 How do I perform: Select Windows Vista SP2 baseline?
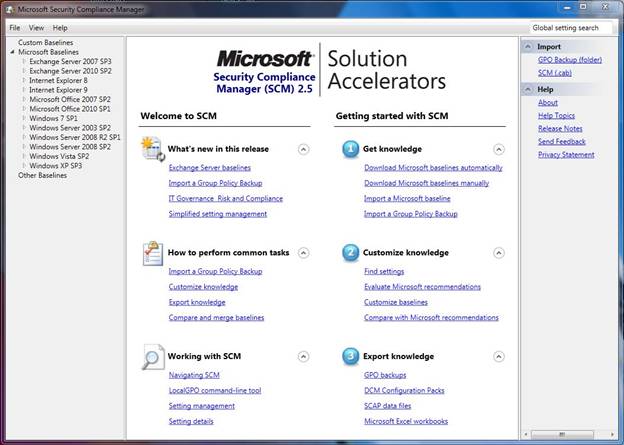click(x=59, y=156)
